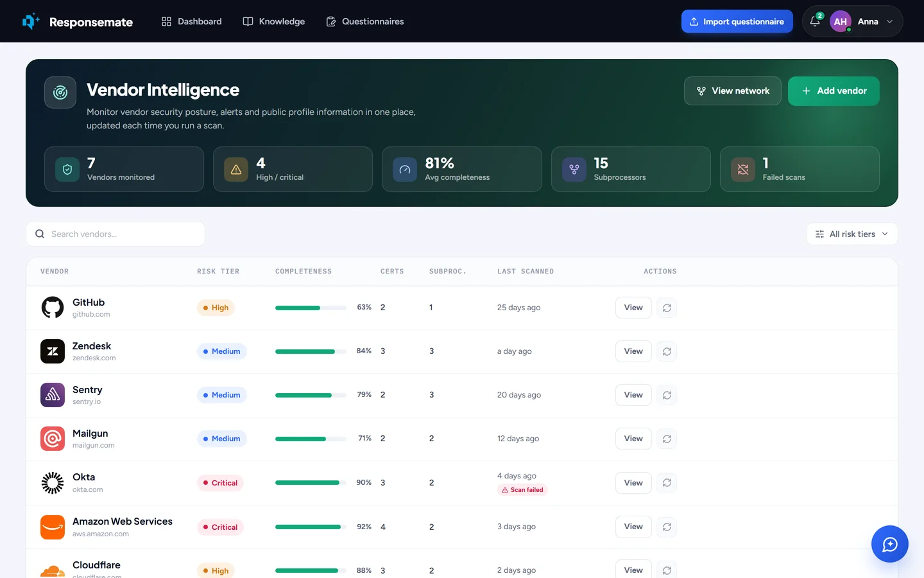Click GitHub's 63% completeness bar
Screen dimensions: 924x578
click(x=311, y=308)
